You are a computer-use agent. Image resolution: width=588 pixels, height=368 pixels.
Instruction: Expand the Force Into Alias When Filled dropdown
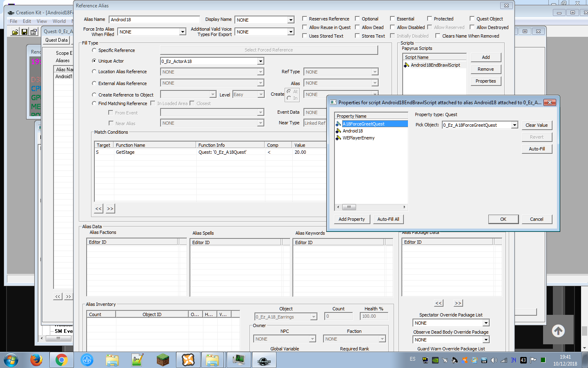(183, 32)
